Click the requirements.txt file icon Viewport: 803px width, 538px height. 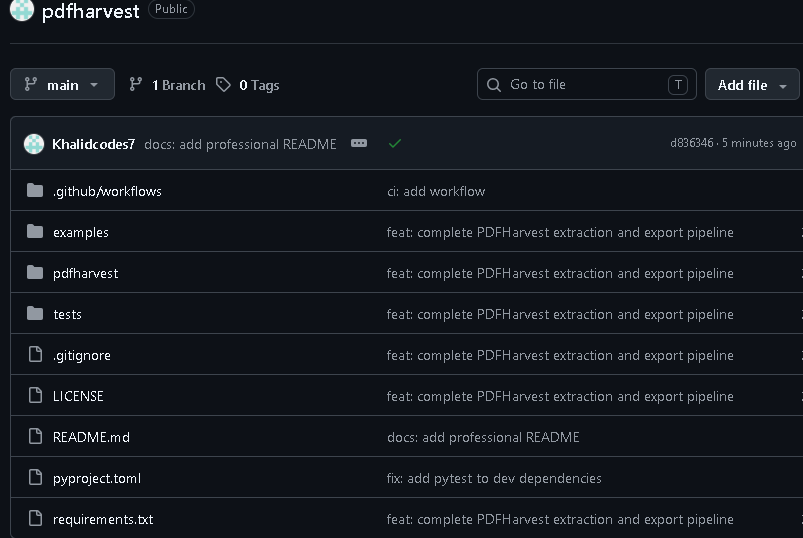(x=35, y=518)
